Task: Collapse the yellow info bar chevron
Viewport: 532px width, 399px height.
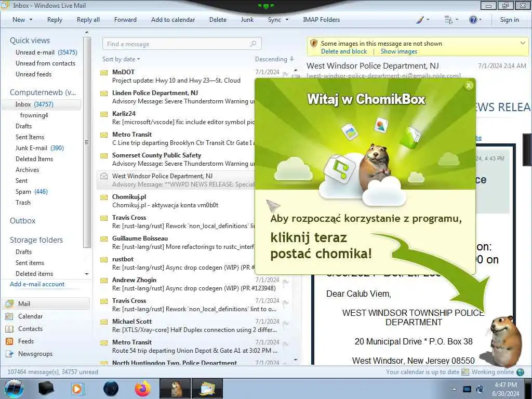Action: [523, 43]
